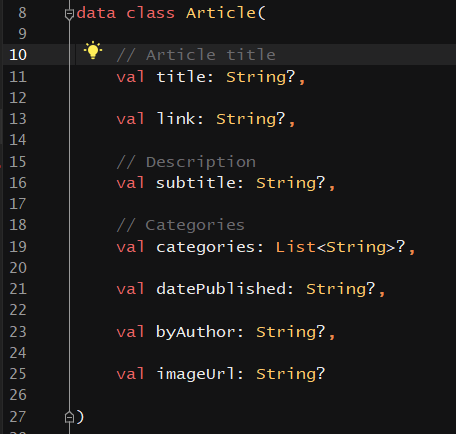Click the yellow lightbulb quick-fix icon
Viewport: 456px width, 434px height.
pos(93,50)
